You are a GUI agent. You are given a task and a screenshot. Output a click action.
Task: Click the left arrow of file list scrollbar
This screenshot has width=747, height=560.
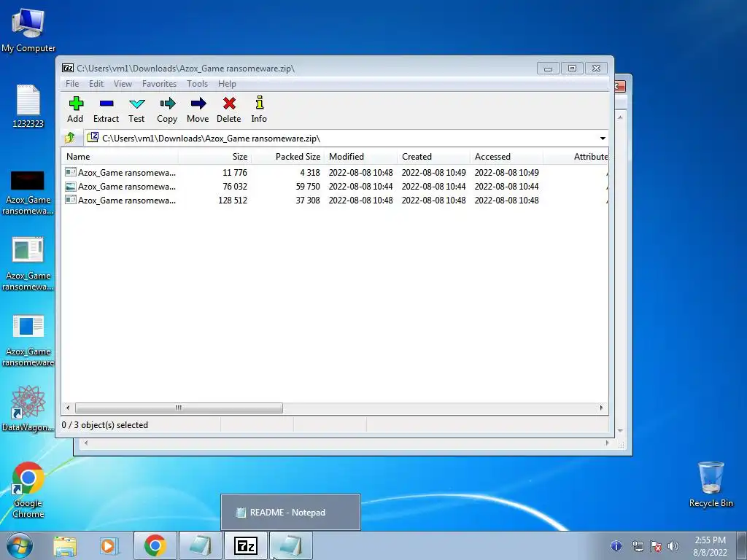[x=68, y=408]
